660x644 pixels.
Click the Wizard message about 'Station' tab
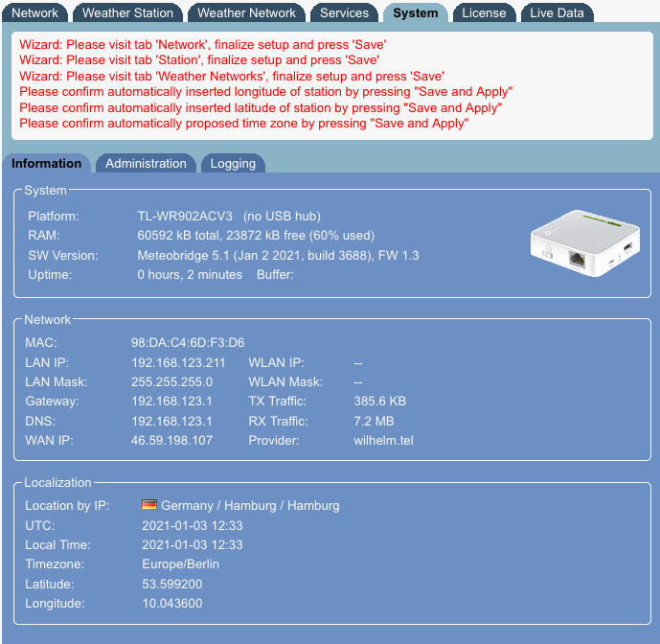199,60
